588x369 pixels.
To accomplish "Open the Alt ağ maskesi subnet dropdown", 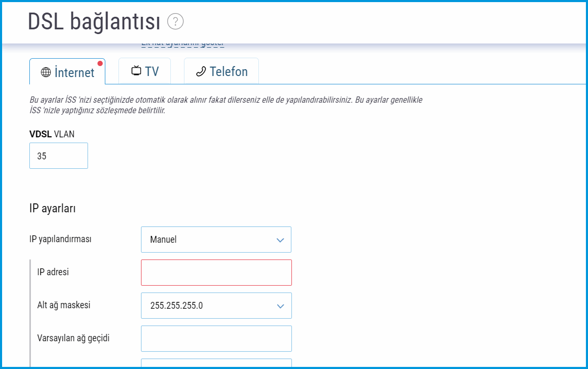I will click(216, 306).
